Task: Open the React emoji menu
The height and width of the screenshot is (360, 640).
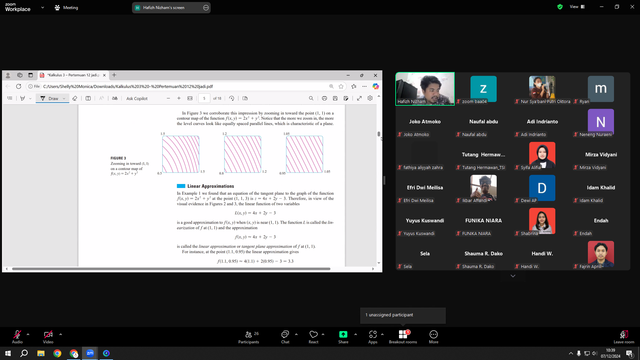Action: click(313, 336)
